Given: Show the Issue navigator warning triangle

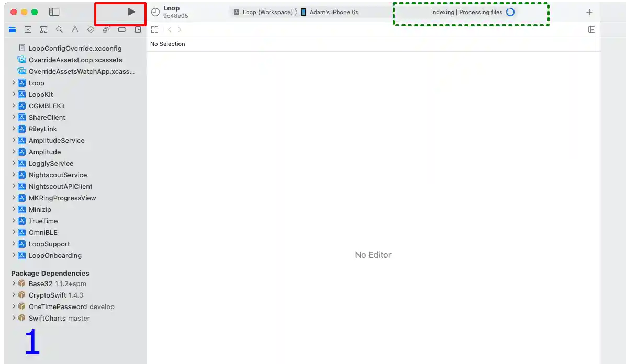Looking at the screenshot, I should click(75, 29).
